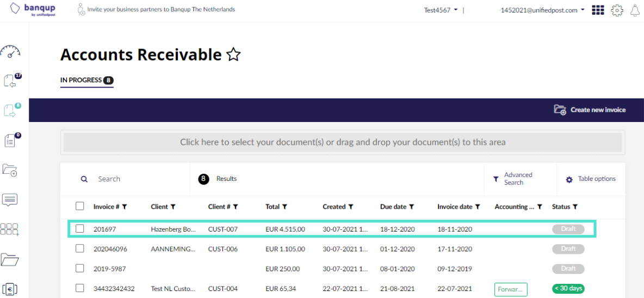This screenshot has height=298, width=644.
Task: Select invoice 34432342432 checkbox
Action: pyautogui.click(x=79, y=288)
